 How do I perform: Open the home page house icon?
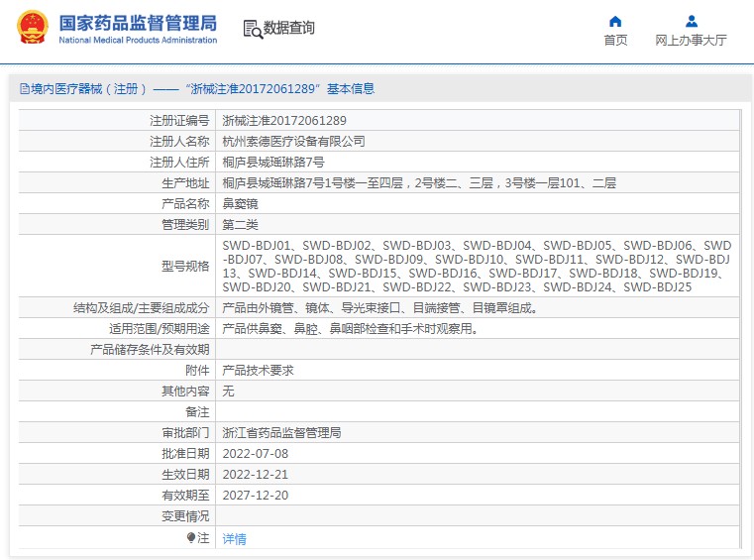(615, 21)
